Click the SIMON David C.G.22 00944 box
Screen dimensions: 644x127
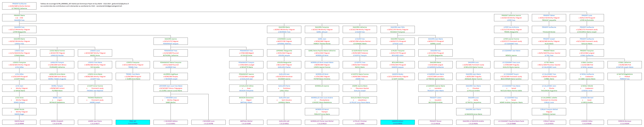click(x=19, y=122)
